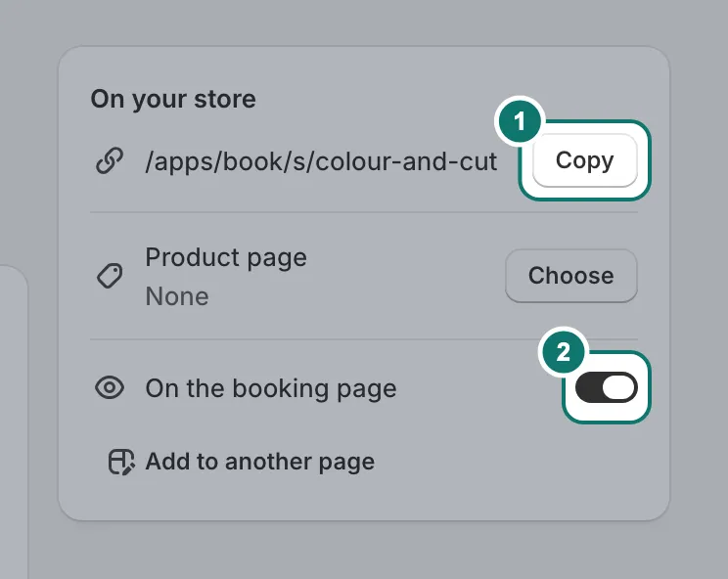728x579 pixels.
Task: Click the eye icon for booking page visibility
Action: [x=110, y=387]
